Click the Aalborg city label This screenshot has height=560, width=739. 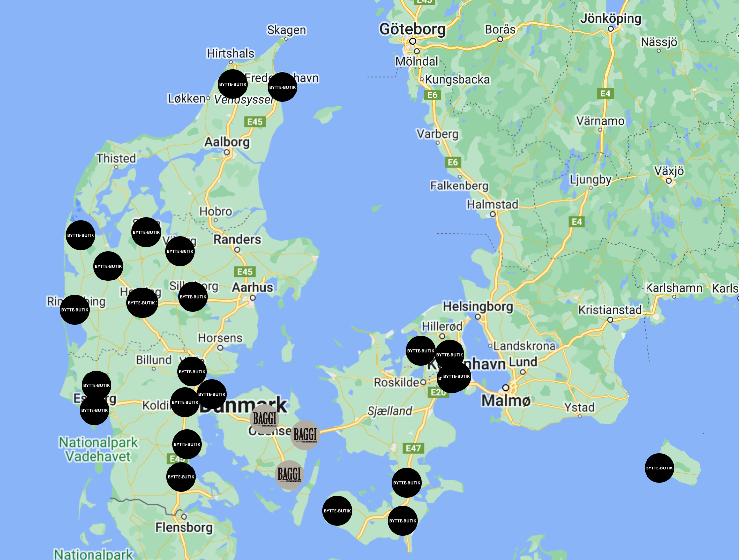pyautogui.click(x=227, y=142)
